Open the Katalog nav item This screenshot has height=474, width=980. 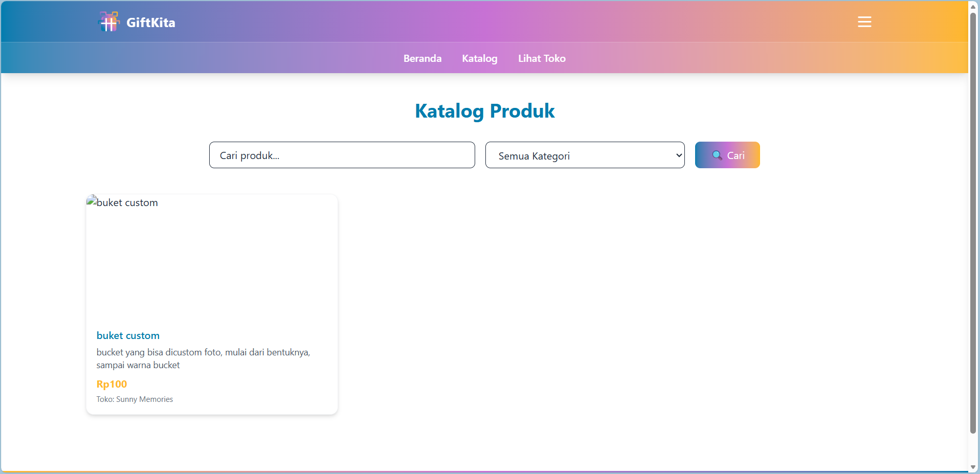(479, 58)
